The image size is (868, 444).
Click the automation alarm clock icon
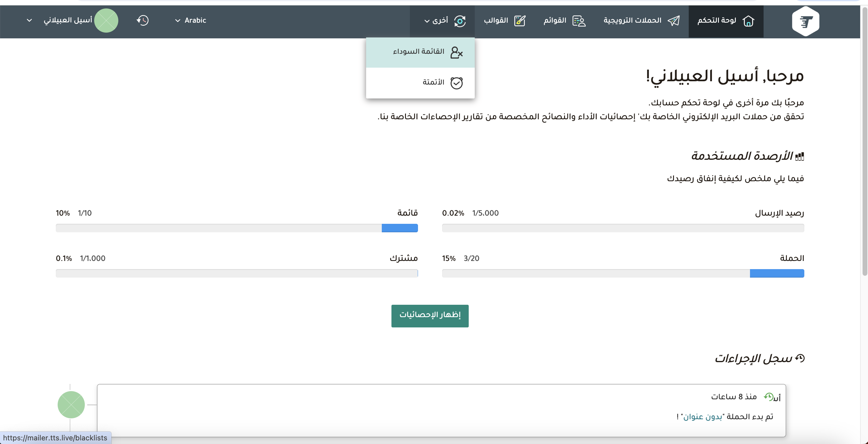coord(456,83)
